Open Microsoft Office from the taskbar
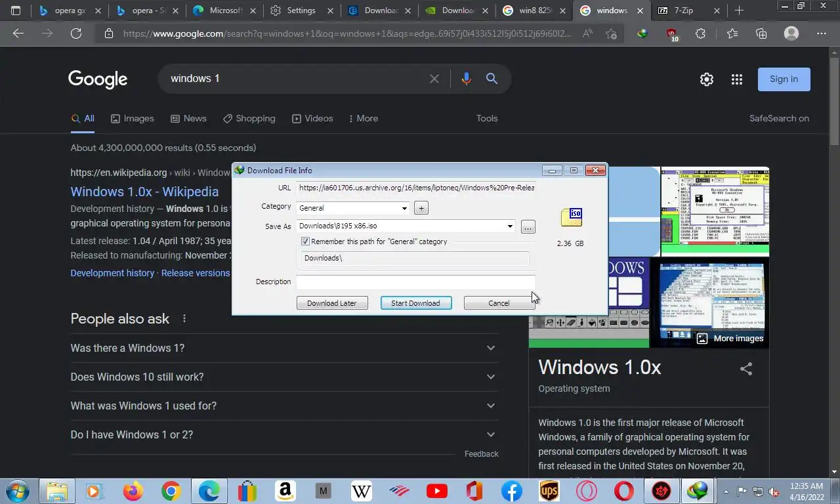The width and height of the screenshot is (840, 504). [x=474, y=491]
